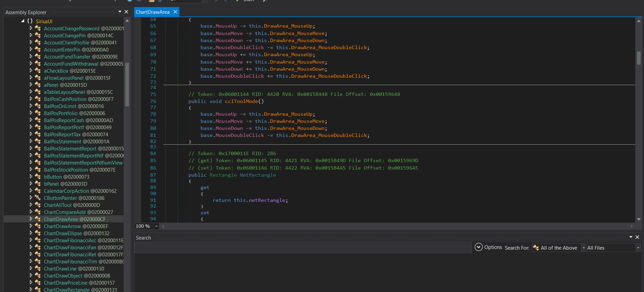Close the Search panel

637,237
